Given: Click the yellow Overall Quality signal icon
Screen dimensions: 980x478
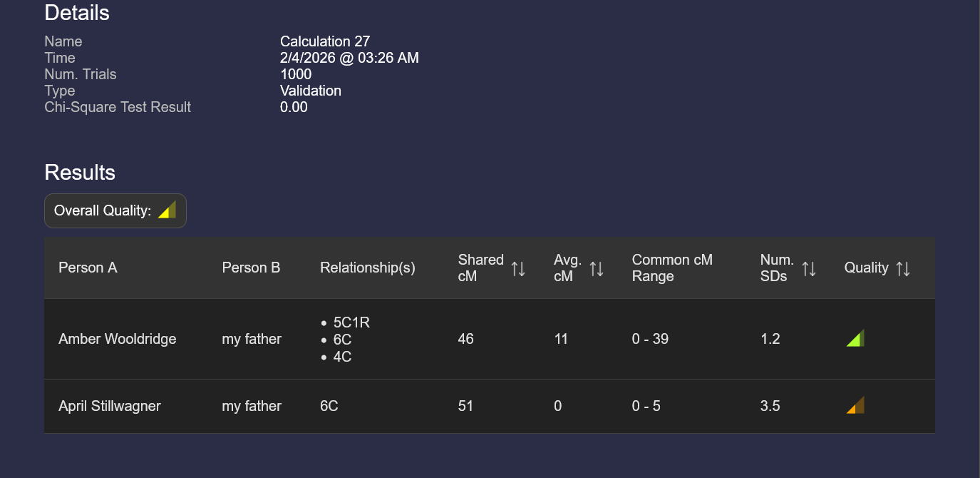Looking at the screenshot, I should pos(167,210).
